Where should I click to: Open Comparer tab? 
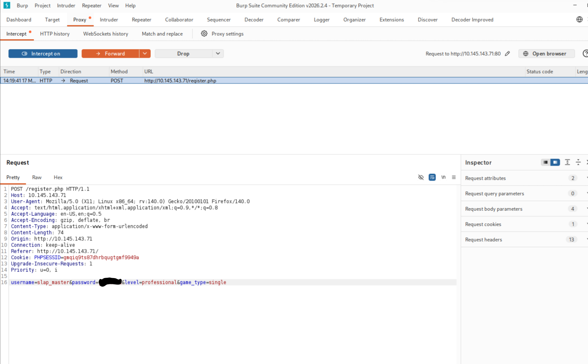289,20
